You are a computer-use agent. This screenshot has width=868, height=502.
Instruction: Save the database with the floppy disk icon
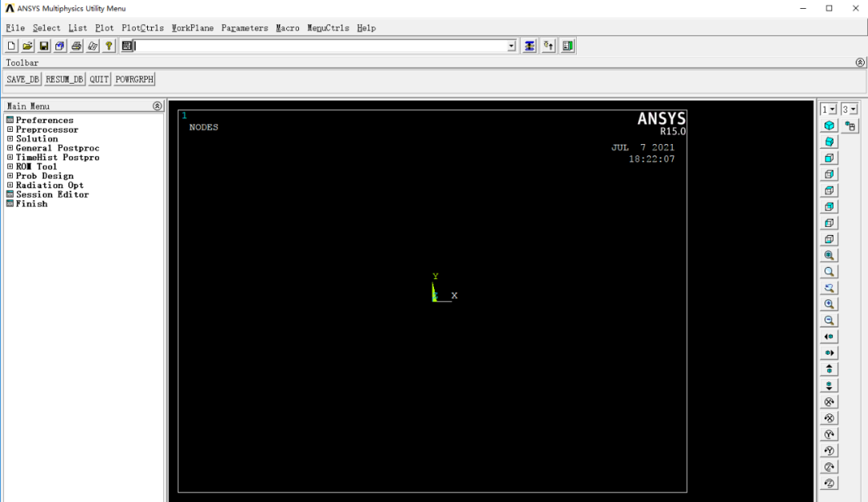click(43, 46)
